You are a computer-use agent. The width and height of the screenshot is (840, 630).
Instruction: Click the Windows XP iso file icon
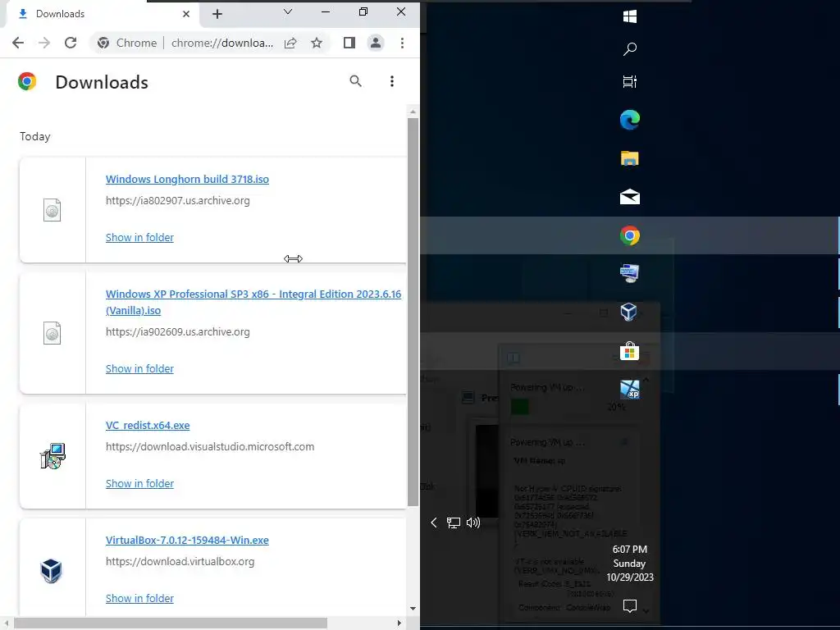tap(52, 333)
